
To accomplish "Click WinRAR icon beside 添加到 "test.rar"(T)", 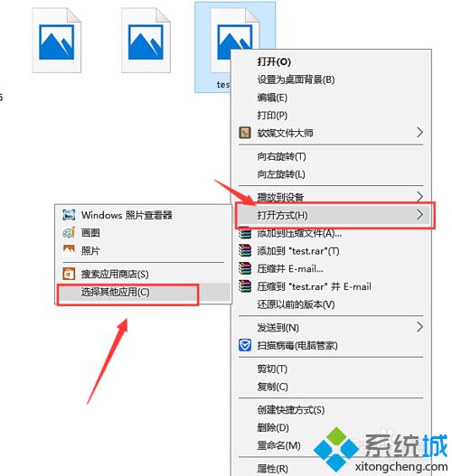I will click(245, 251).
